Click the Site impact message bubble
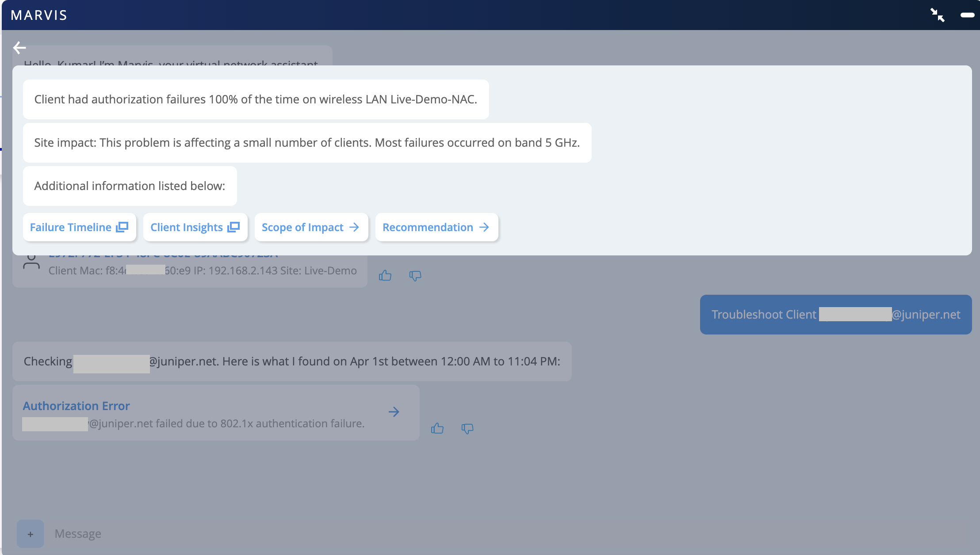The image size is (980, 555). [307, 143]
